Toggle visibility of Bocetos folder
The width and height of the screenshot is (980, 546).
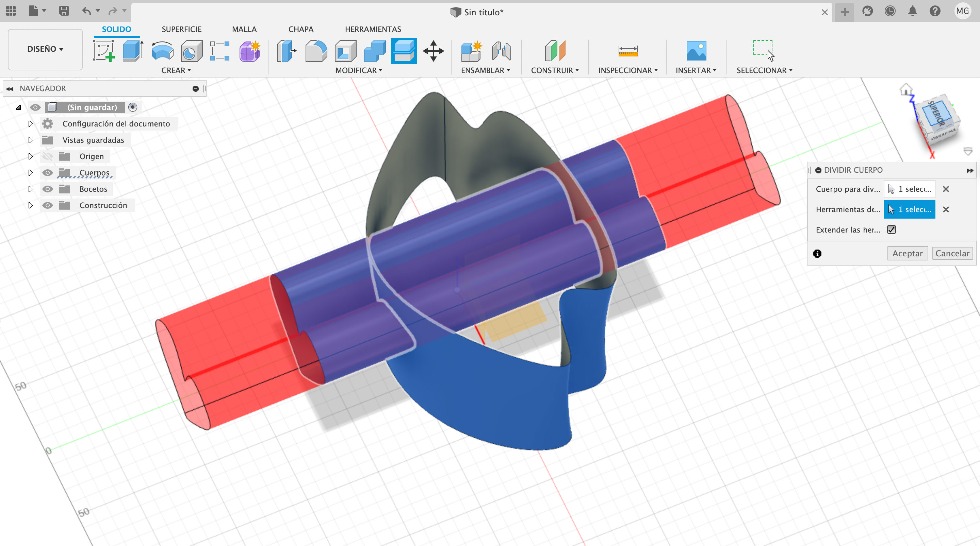47,189
